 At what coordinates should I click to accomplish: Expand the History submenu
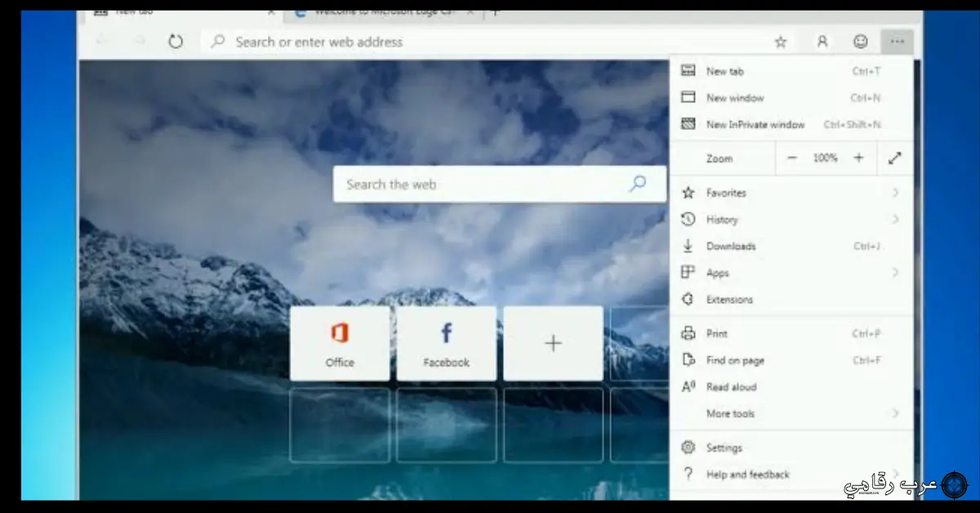pos(791,220)
